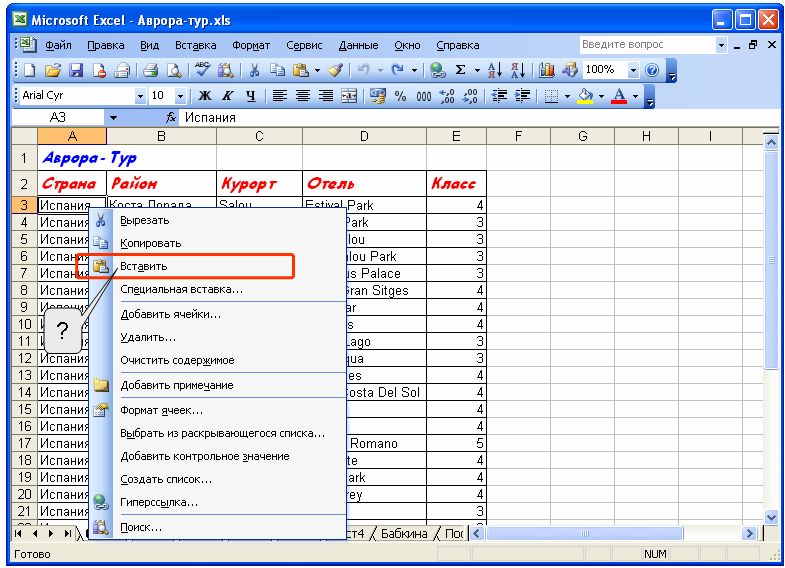The height and width of the screenshot is (568, 785).
Task: Choose Вставить in context menu
Action: pyautogui.click(x=218, y=266)
